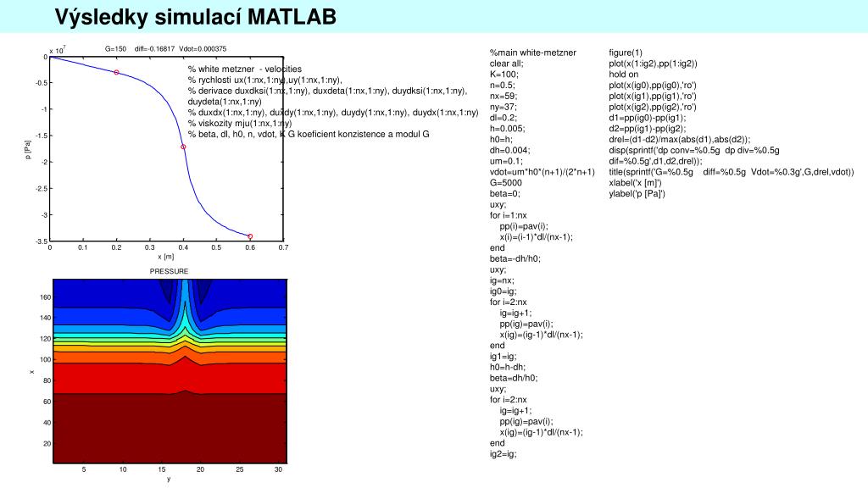Click the '160' tick on contour axis
868x488 pixels.
(x=46, y=297)
